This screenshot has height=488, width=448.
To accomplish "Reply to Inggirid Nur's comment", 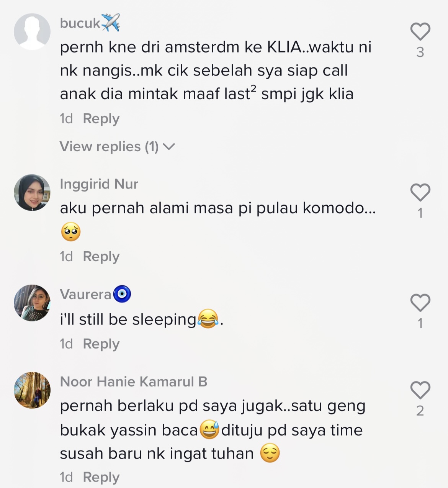I will [101, 257].
